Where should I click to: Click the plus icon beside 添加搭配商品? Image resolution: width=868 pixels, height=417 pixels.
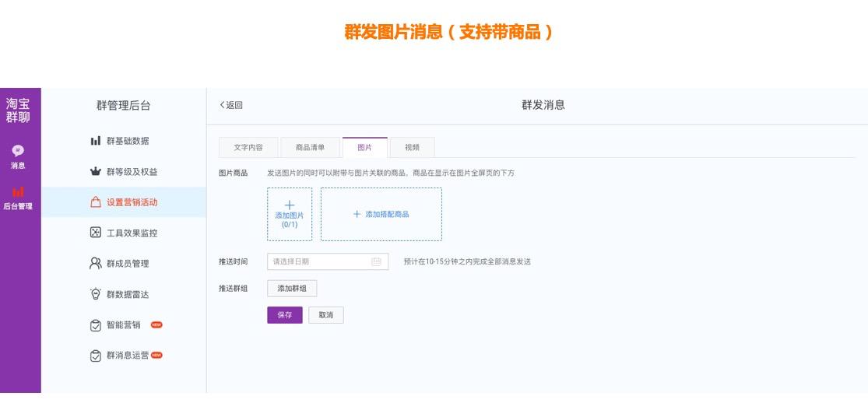357,214
